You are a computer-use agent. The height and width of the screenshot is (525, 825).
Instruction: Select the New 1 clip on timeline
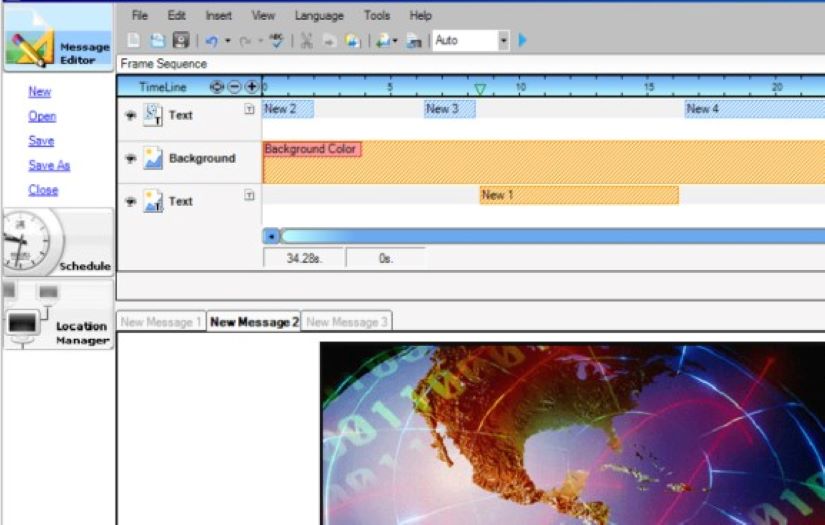tap(579, 195)
